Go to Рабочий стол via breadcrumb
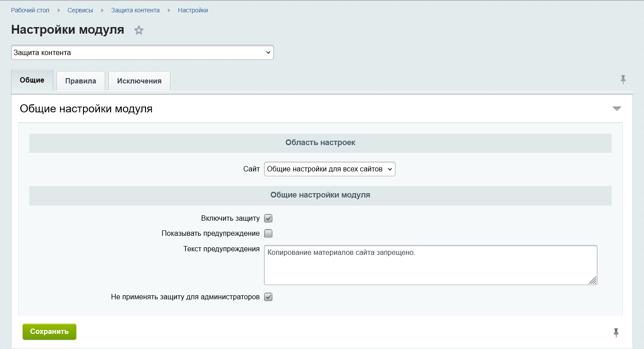This screenshot has width=644, height=349. point(30,10)
